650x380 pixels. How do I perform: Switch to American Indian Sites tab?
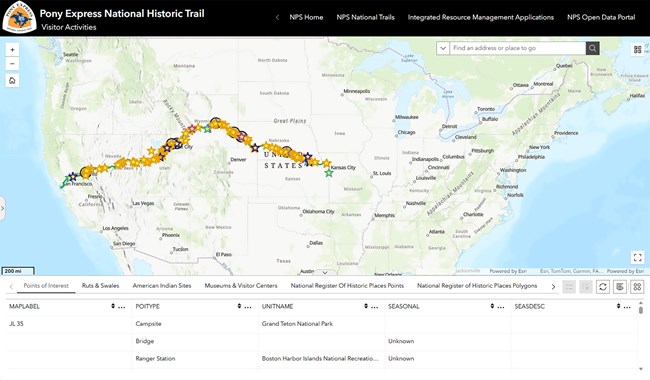pyautogui.click(x=162, y=286)
